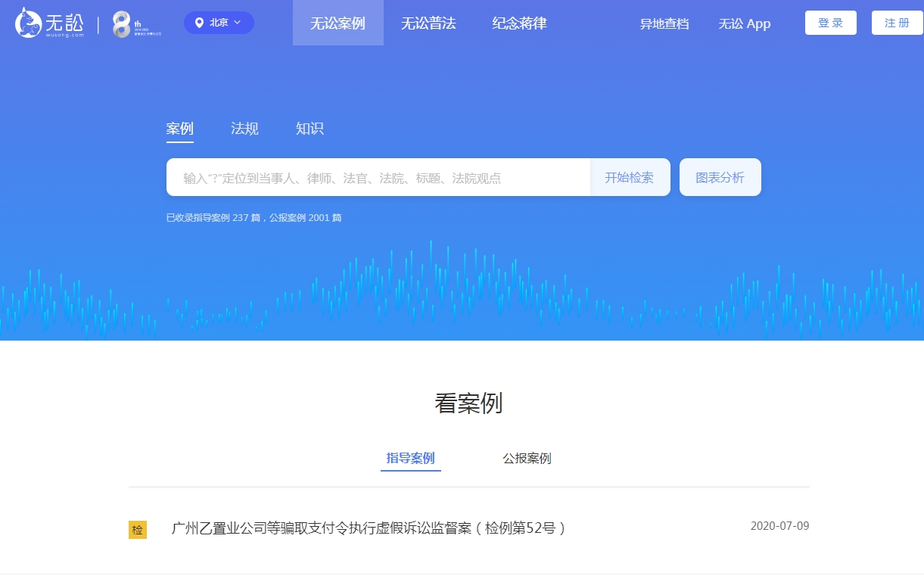Screen dimensions: 924x576
Task: Open the 纪念蒋律 menu item
Action: (518, 23)
